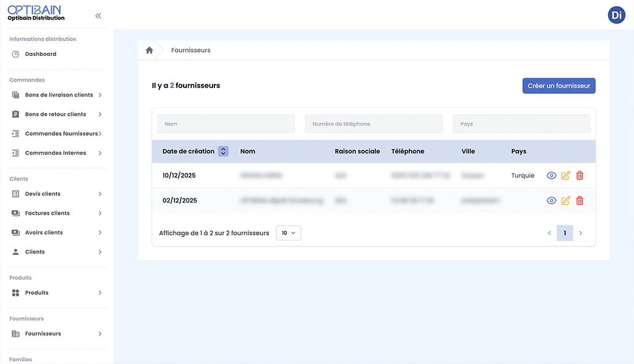Delete the supplier created 02/12/2025
634x364 pixels.
pyautogui.click(x=579, y=200)
